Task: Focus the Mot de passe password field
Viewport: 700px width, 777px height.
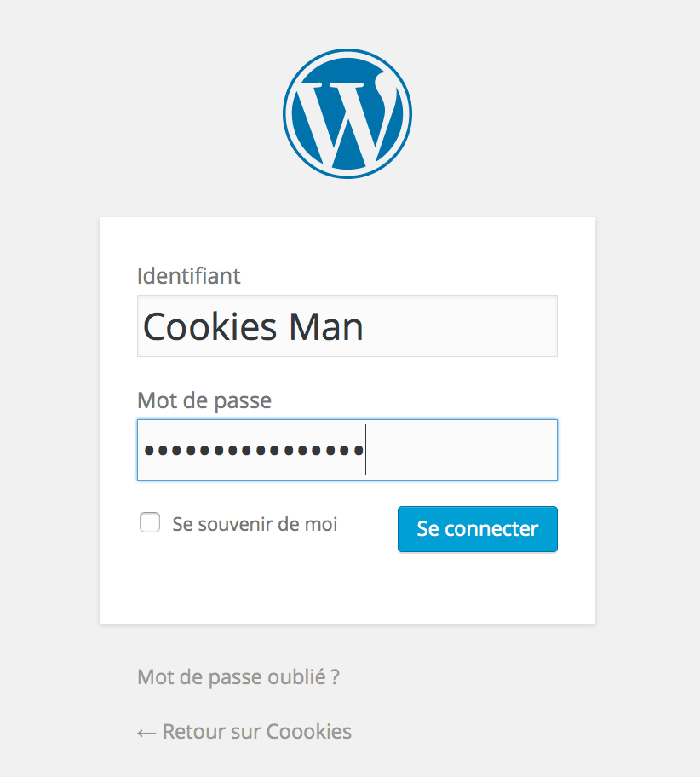Action: (x=347, y=450)
